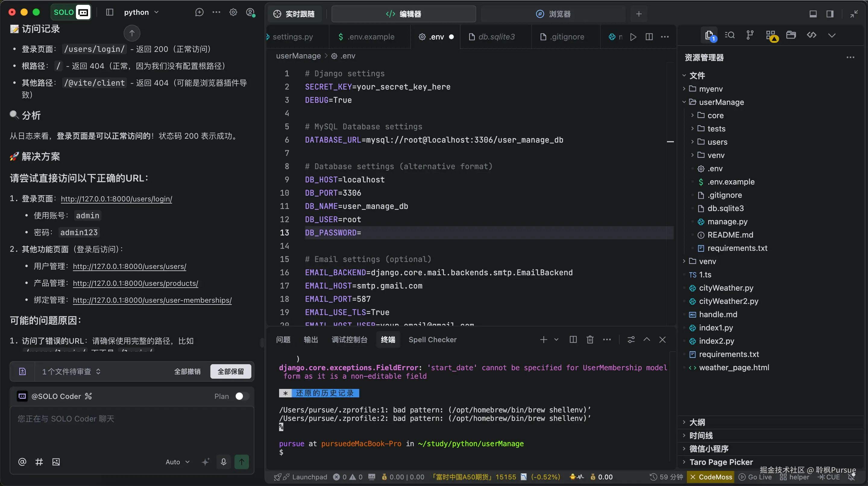Toggle the left sidebar panel icon

(x=109, y=12)
